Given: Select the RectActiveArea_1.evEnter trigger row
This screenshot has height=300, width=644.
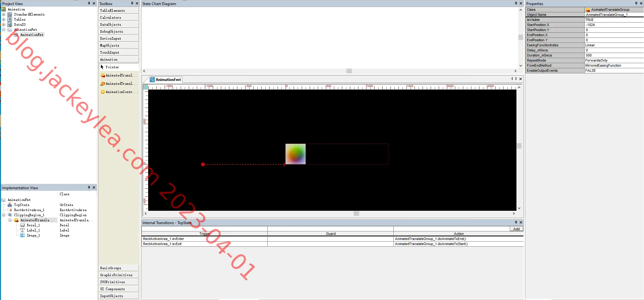Looking at the screenshot, I should (204, 239).
